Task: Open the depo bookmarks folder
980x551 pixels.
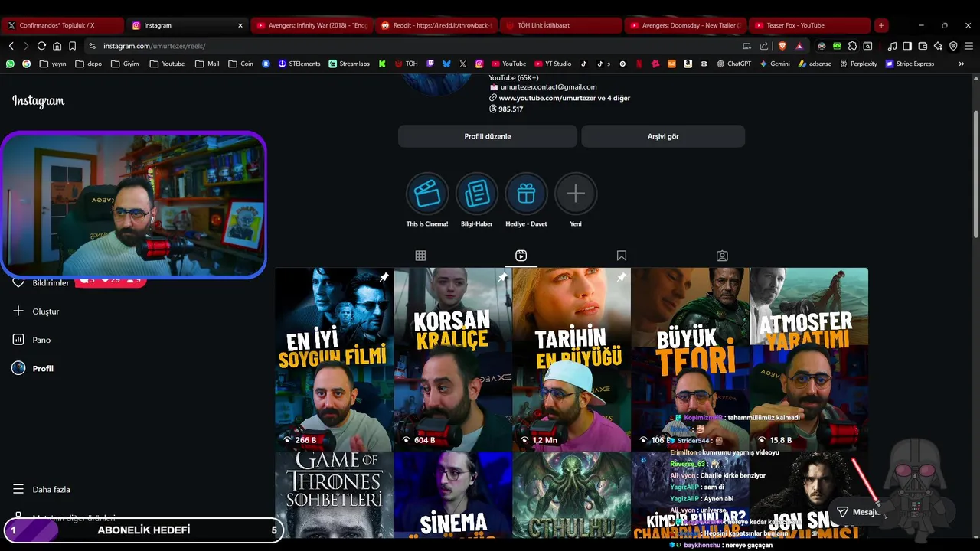Action: 89,64
